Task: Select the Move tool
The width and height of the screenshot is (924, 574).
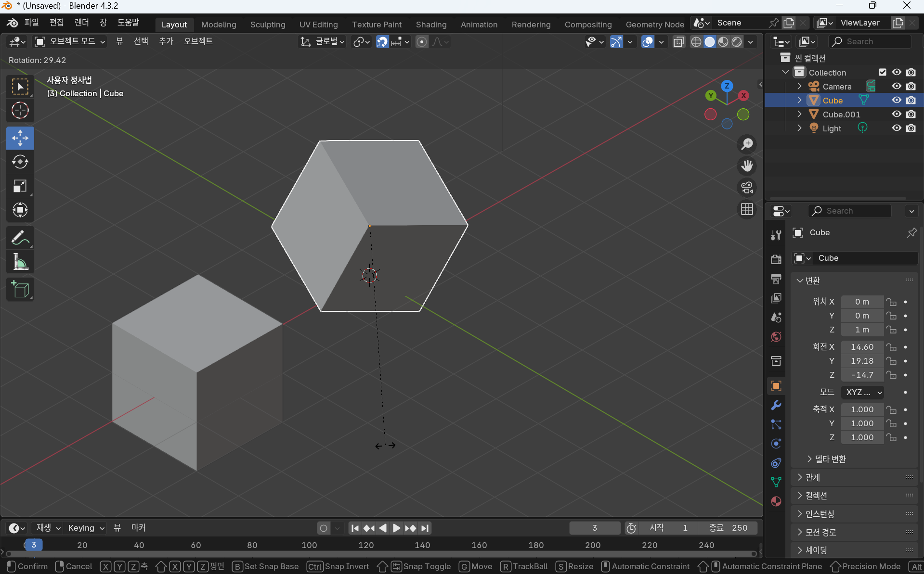Action: point(20,139)
